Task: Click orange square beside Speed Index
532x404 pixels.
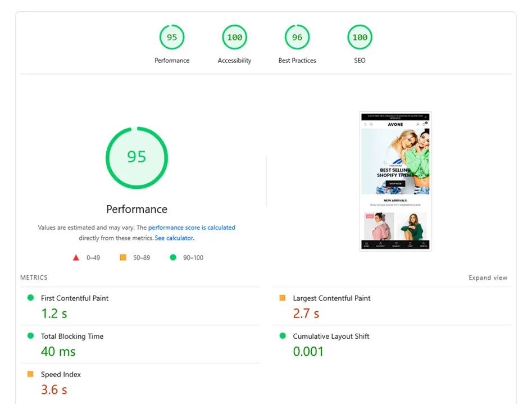Action: coord(30,374)
